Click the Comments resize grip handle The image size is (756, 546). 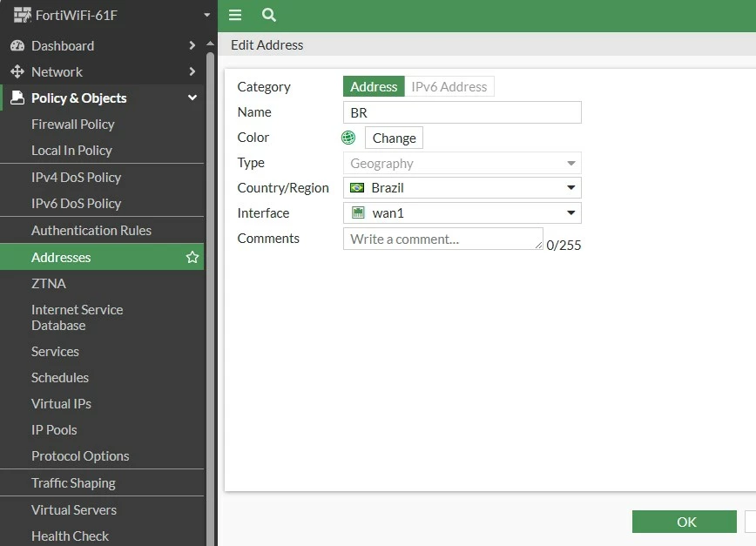pyautogui.click(x=538, y=246)
